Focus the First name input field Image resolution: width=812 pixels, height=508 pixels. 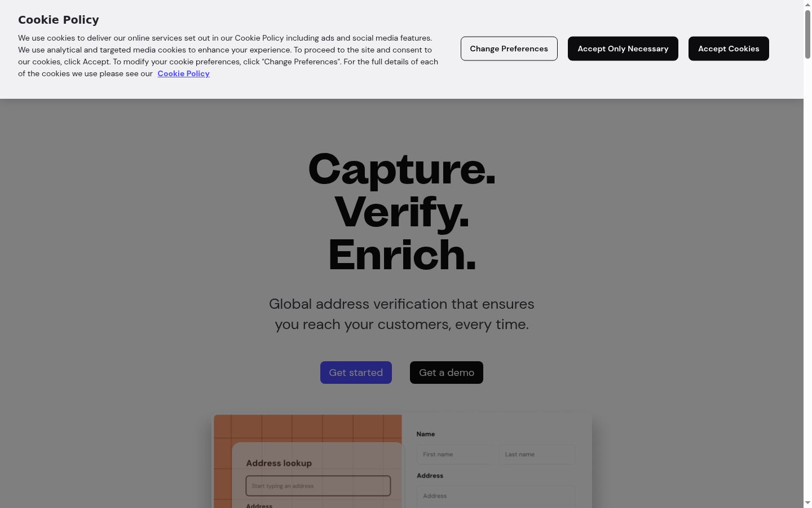[x=454, y=454]
